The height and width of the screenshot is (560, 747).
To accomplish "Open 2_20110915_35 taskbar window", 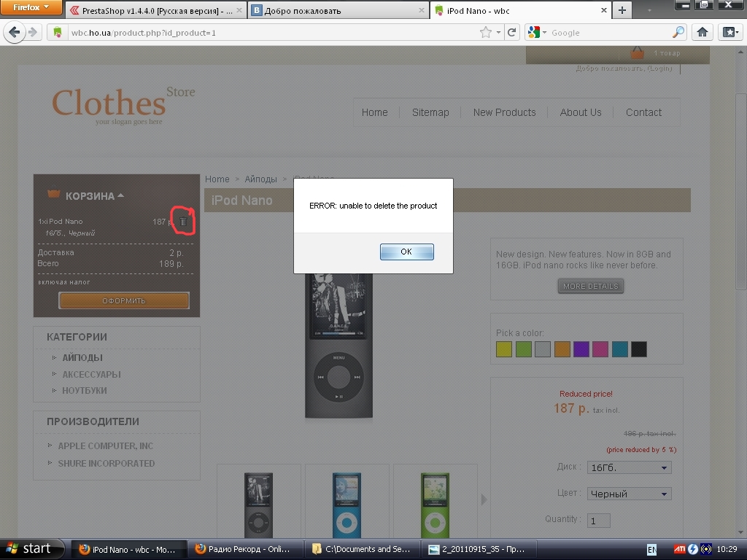I will (x=479, y=549).
